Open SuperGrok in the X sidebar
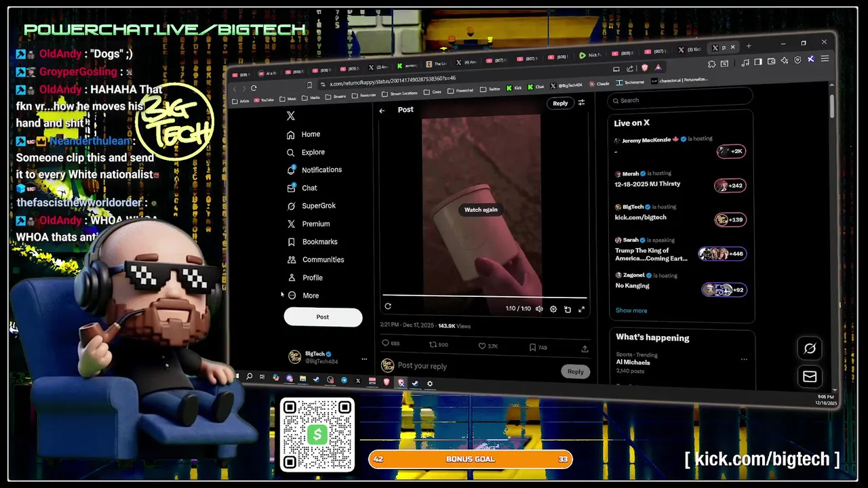Viewport: 868px width, 488px height. pyautogui.click(x=311, y=206)
